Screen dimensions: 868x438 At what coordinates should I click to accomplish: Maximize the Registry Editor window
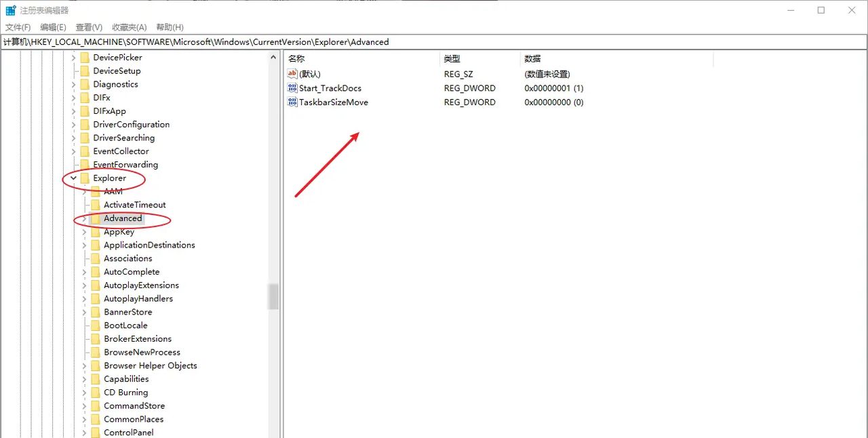coord(821,10)
